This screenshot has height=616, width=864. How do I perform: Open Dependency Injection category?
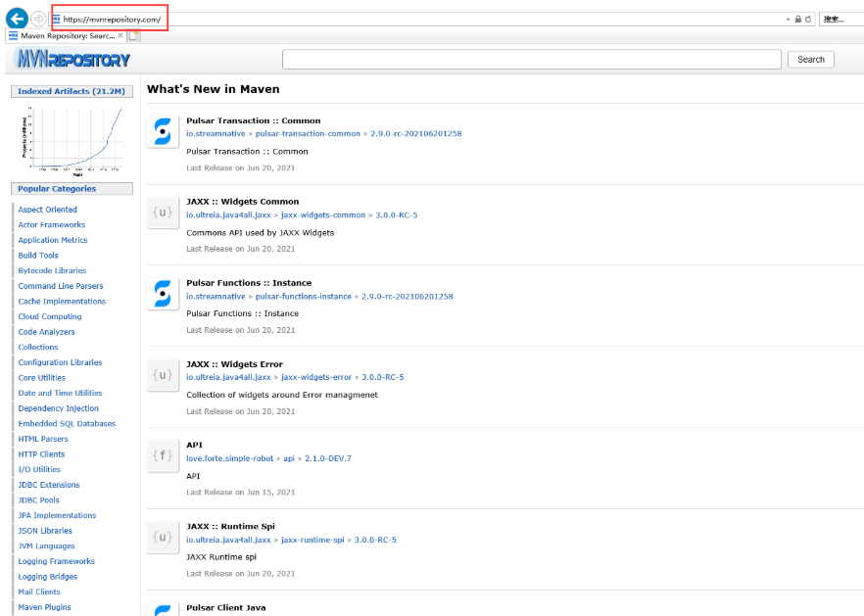[x=59, y=408]
